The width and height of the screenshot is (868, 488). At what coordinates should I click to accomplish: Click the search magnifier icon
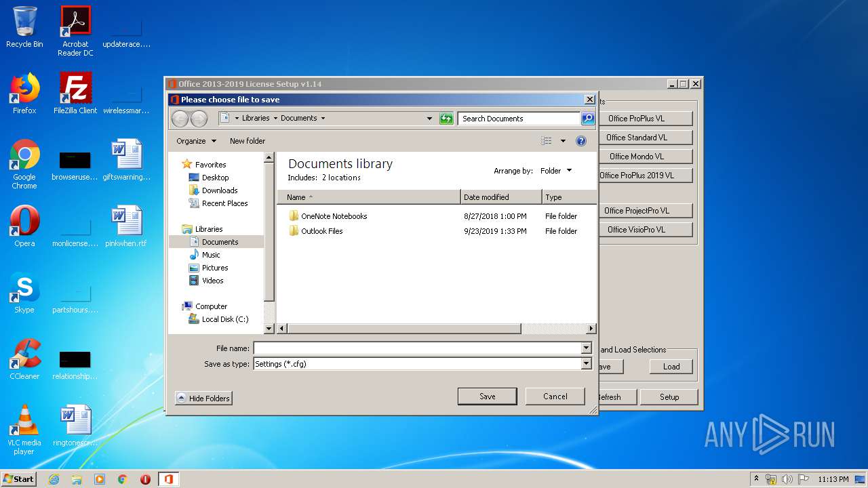coord(588,119)
